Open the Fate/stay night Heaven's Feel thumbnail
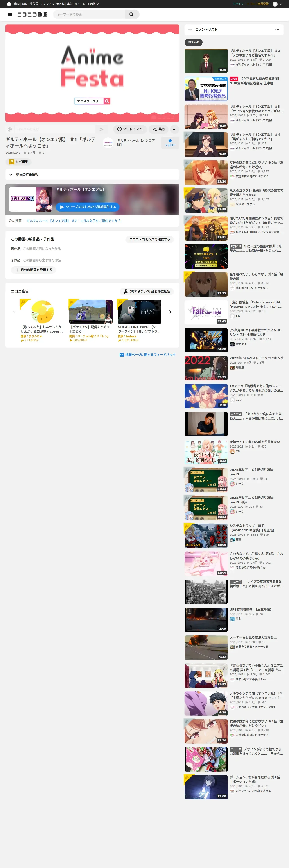 pos(206,312)
